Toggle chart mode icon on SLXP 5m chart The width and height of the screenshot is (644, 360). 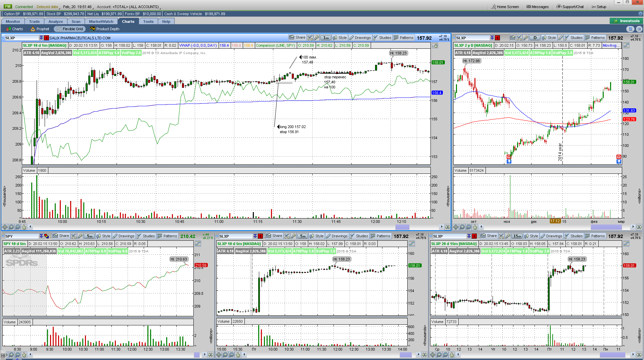coord(412,244)
